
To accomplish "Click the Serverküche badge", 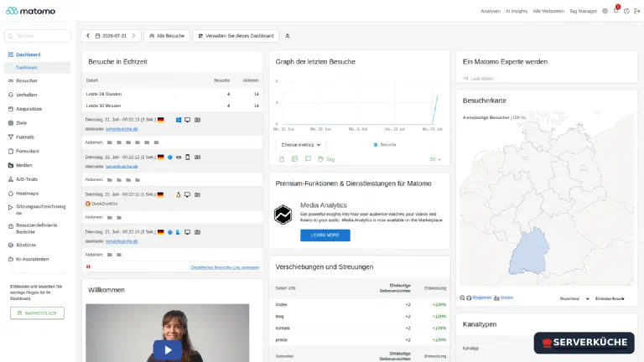I will pos(584,343).
